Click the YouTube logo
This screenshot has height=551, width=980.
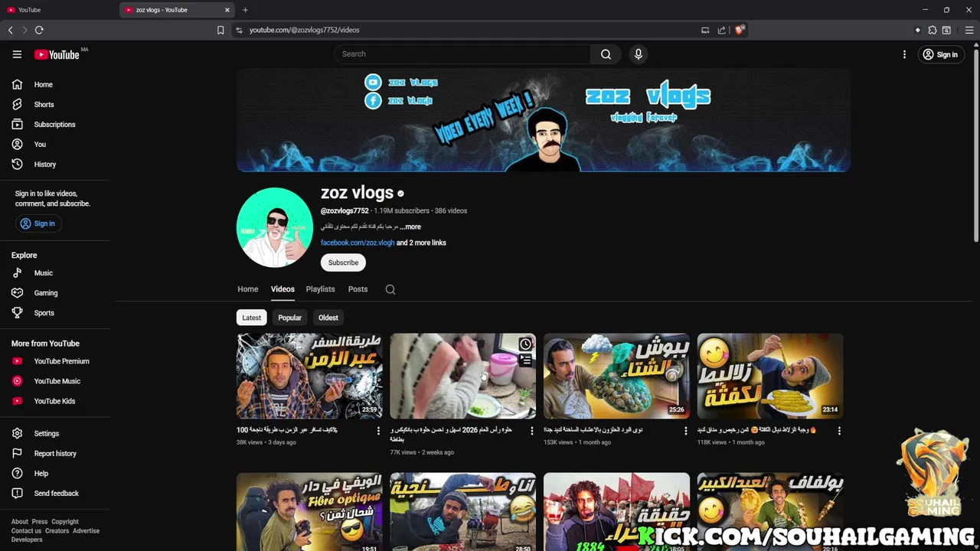click(57, 54)
